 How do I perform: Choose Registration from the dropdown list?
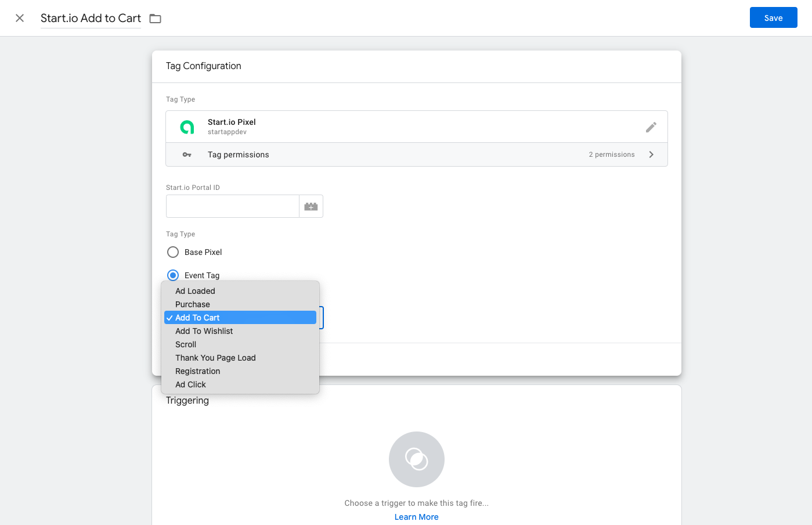click(x=240, y=371)
